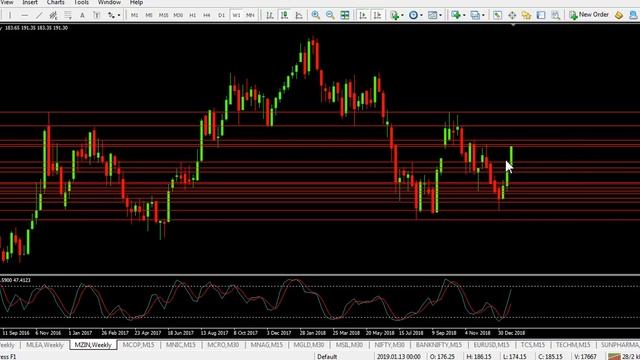Toggle the Navigator star-folder icon
This screenshot has height=360, width=640.
[x=527, y=15]
